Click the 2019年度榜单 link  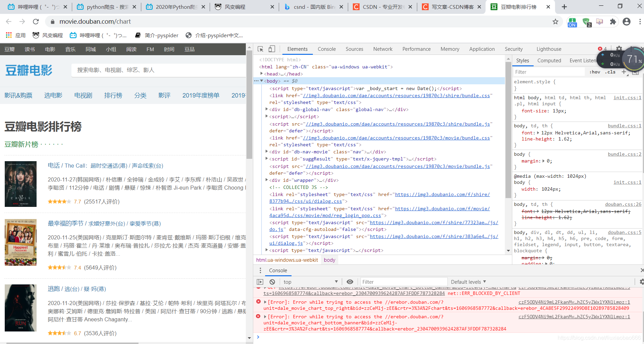[x=201, y=95]
